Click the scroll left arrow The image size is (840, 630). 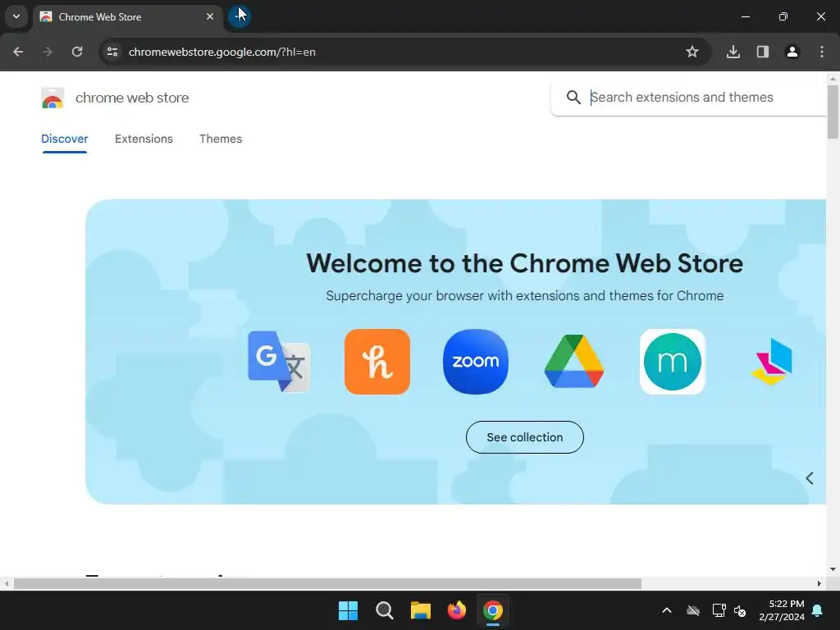point(7,583)
